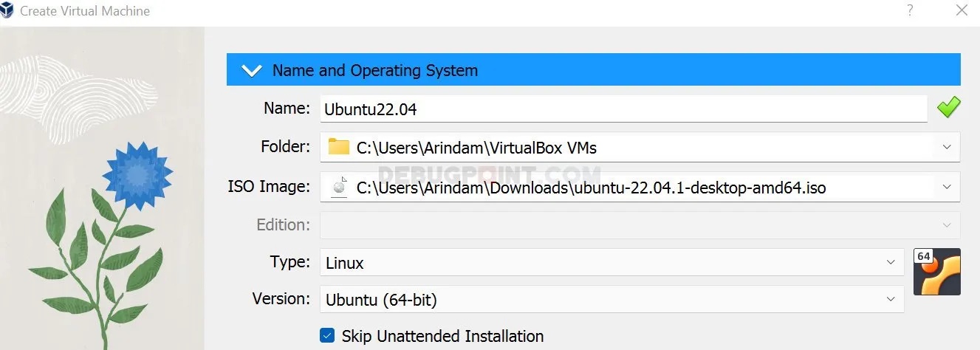
Task: Click the blue flower illustration
Action: 137,173
